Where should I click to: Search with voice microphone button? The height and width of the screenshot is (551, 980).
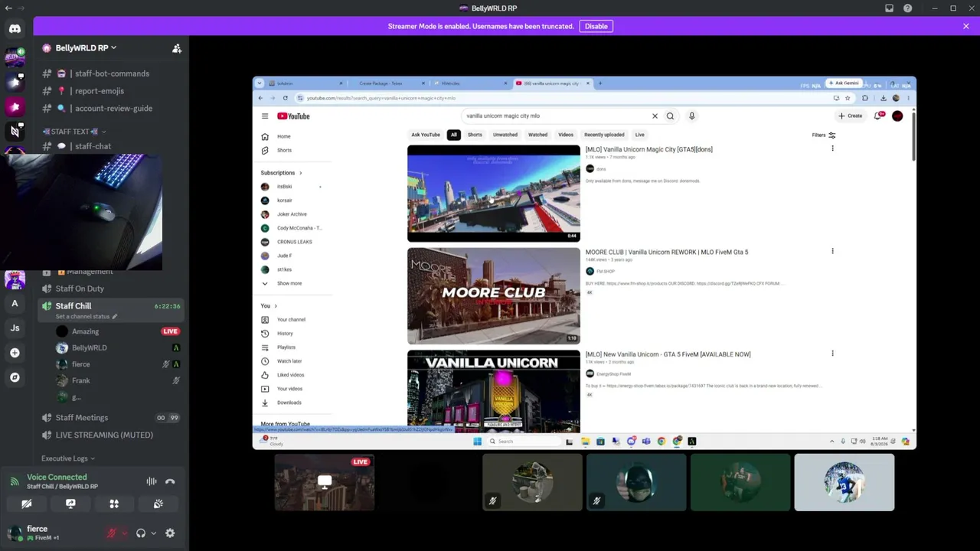click(691, 116)
